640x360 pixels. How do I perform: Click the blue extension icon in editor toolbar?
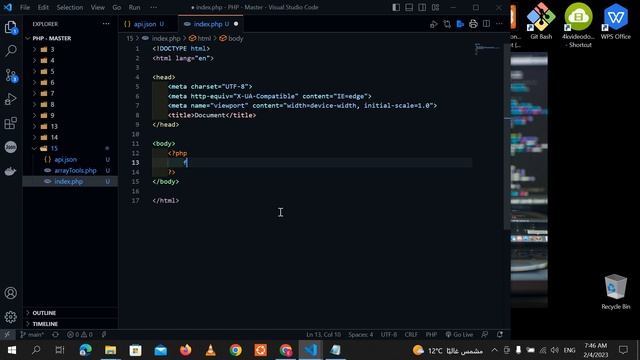tap(460, 24)
